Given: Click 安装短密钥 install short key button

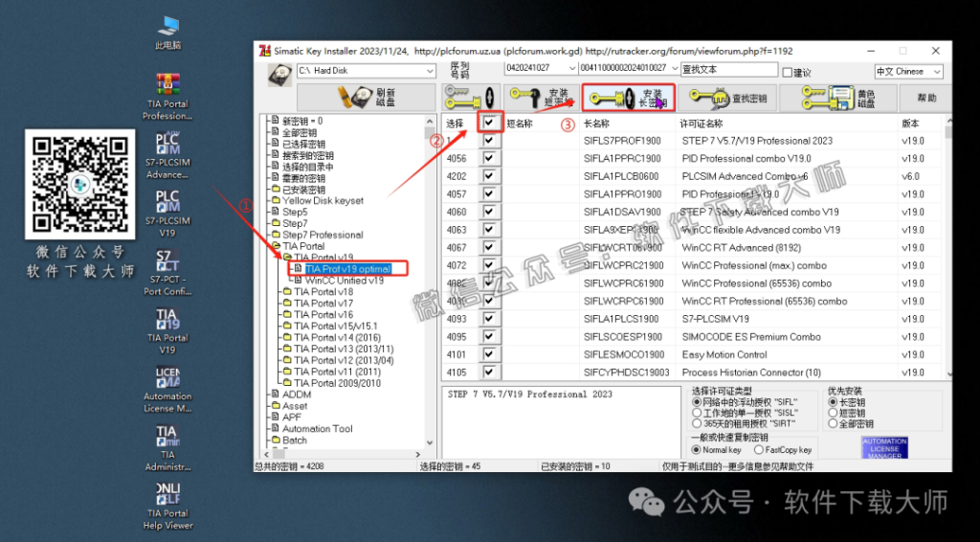Looking at the screenshot, I should 542,98.
